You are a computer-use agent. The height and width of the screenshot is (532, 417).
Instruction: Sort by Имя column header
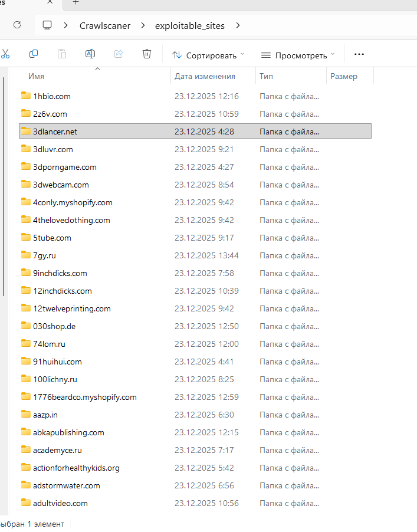37,76
